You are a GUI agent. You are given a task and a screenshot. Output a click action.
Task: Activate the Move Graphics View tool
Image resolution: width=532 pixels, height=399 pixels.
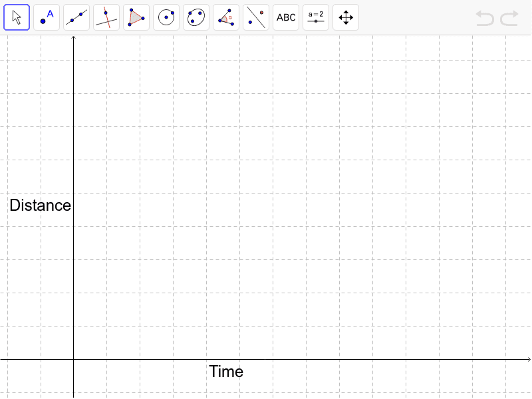point(346,17)
